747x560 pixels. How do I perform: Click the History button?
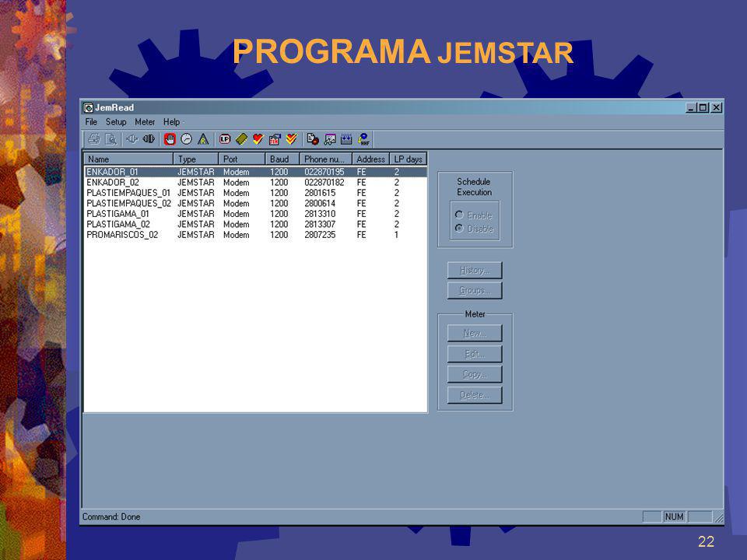(x=475, y=270)
